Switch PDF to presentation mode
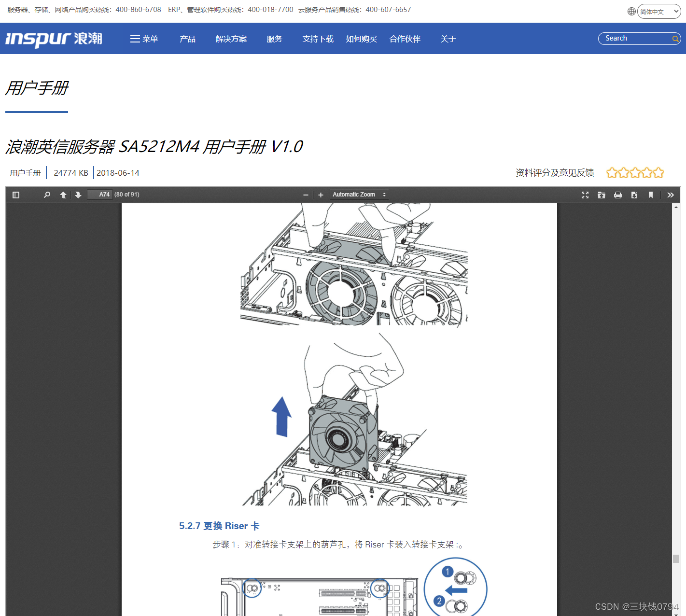This screenshot has width=686, height=616. click(x=585, y=195)
